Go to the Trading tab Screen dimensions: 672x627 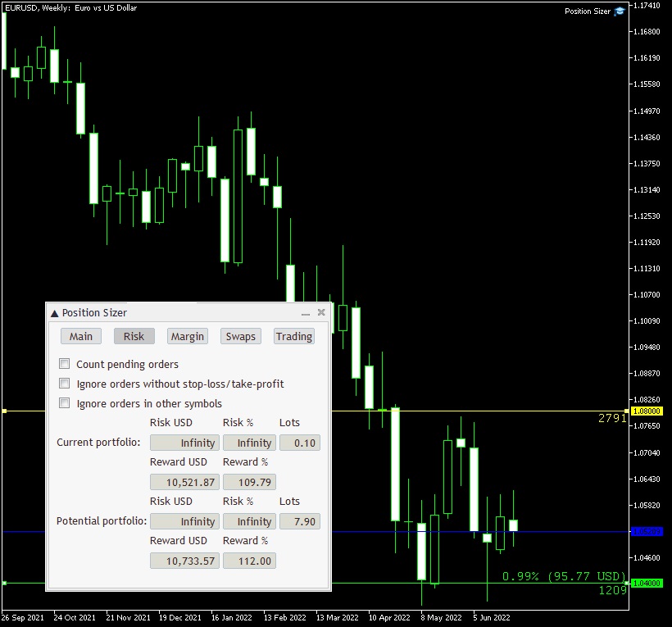point(294,336)
